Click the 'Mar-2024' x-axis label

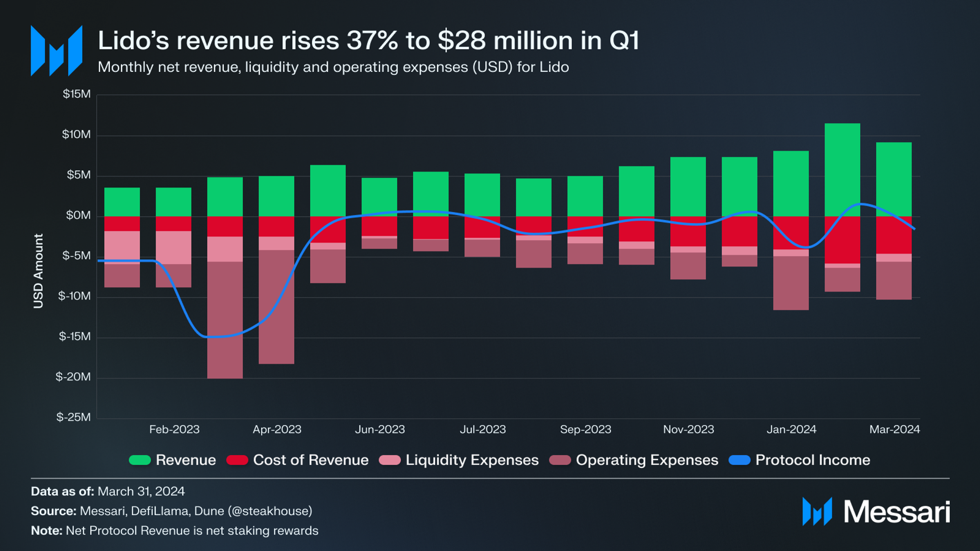894,429
